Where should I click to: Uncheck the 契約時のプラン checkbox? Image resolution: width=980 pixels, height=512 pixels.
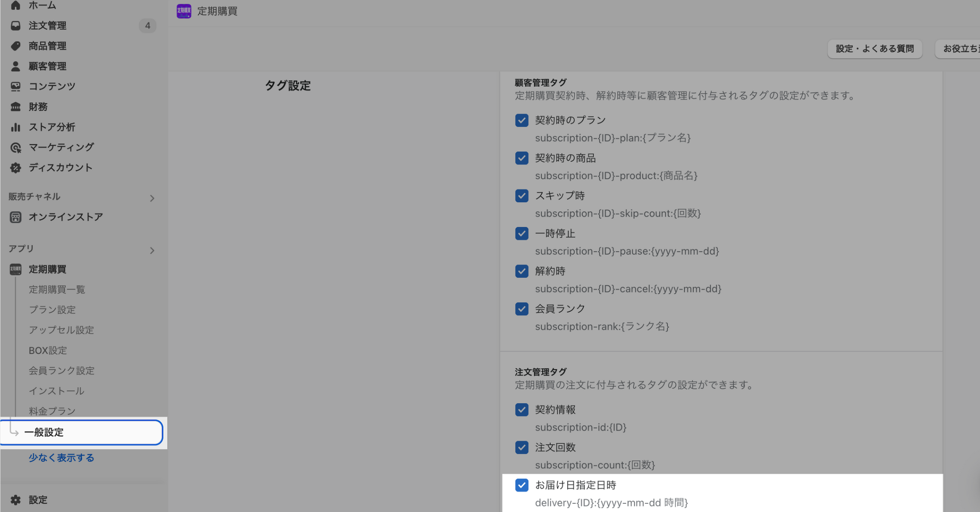tap(521, 120)
